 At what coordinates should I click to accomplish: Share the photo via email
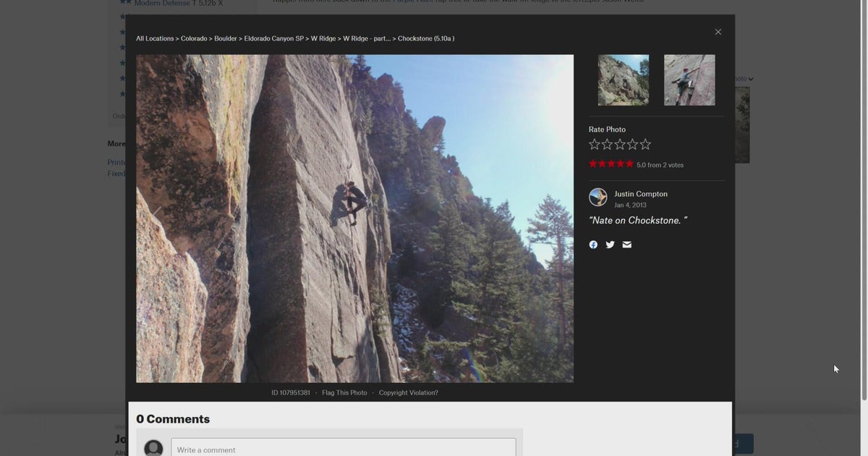tap(625, 243)
